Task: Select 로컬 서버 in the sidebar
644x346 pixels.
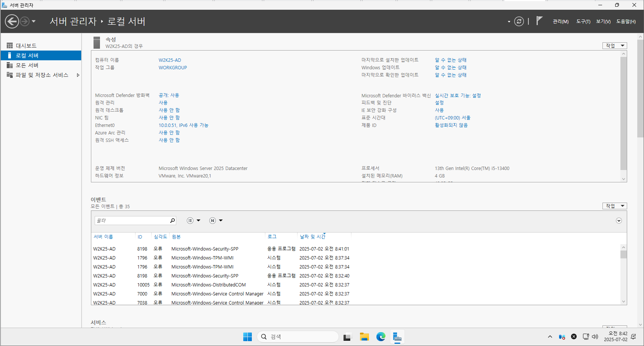Action: tap(41, 55)
